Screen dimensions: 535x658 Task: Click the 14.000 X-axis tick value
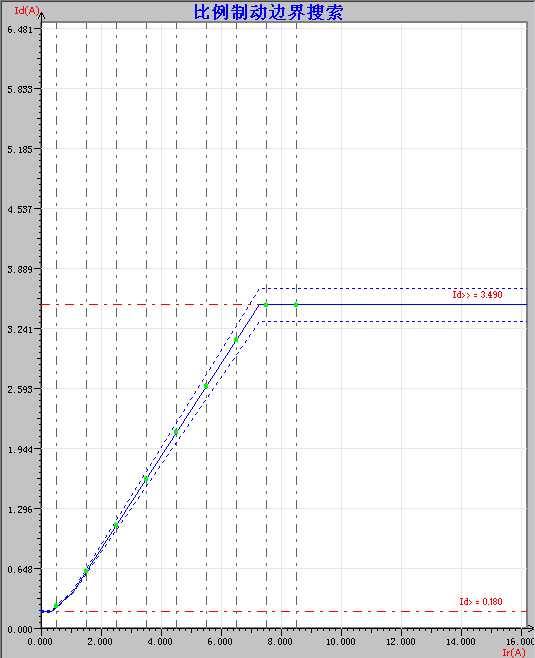[x=461, y=642]
